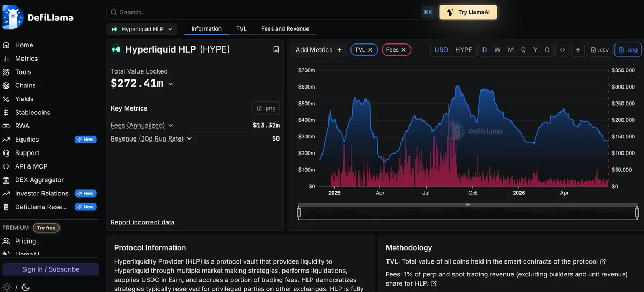Switch to light theme sun icon
Viewport: 644px width, 292px height.
point(6,287)
